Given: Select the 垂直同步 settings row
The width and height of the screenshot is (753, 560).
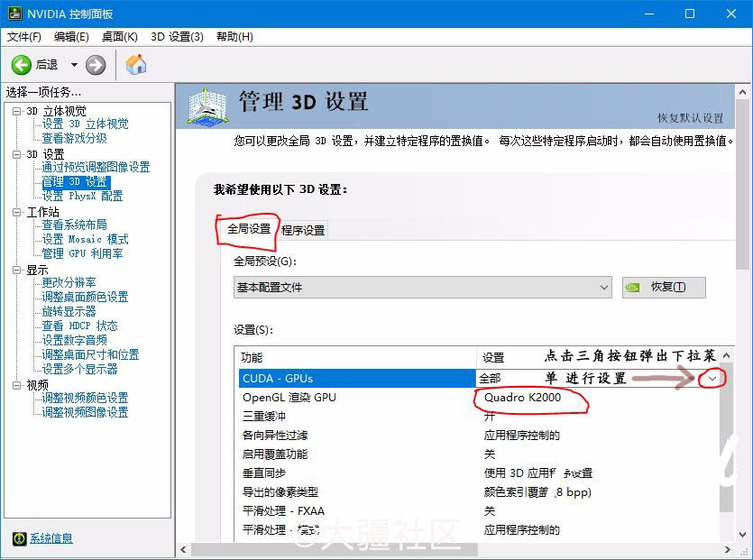Looking at the screenshot, I should coord(479,473).
